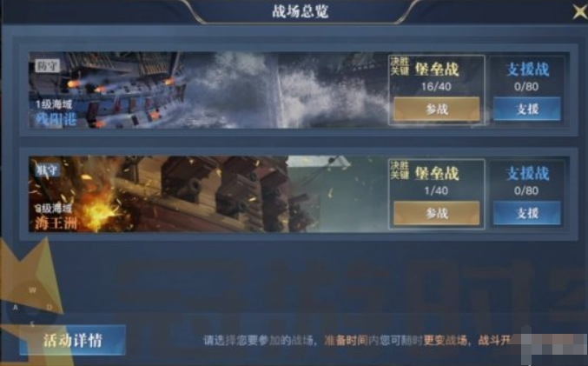Tap the D key on the joystick
Screen dimensions: 588x366
coord(50,308)
